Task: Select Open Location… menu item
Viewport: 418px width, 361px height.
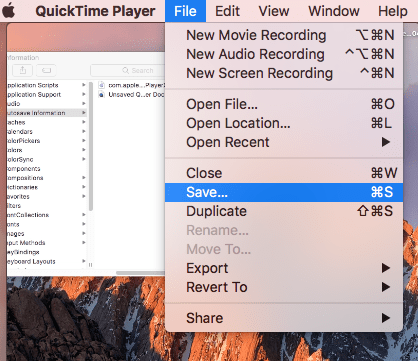Action: (284, 123)
